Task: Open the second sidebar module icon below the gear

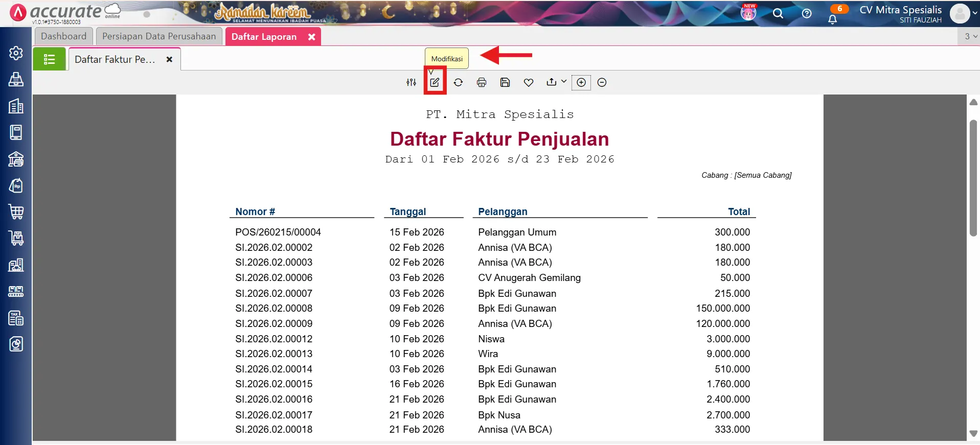Action: point(16,79)
